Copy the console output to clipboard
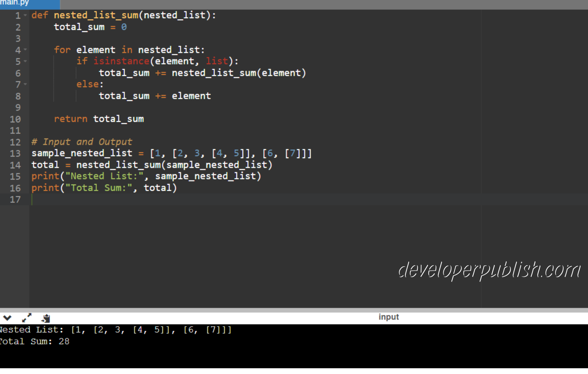The image size is (588, 374). tap(45, 317)
